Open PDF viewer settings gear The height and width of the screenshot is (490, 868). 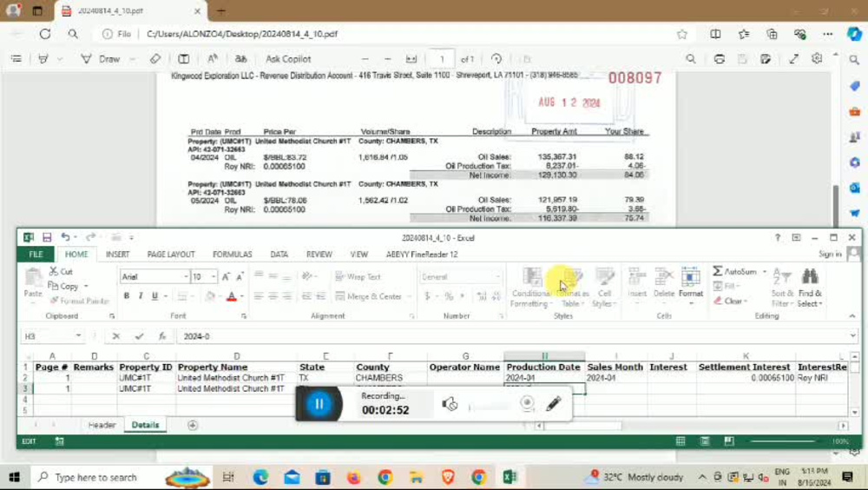point(817,58)
